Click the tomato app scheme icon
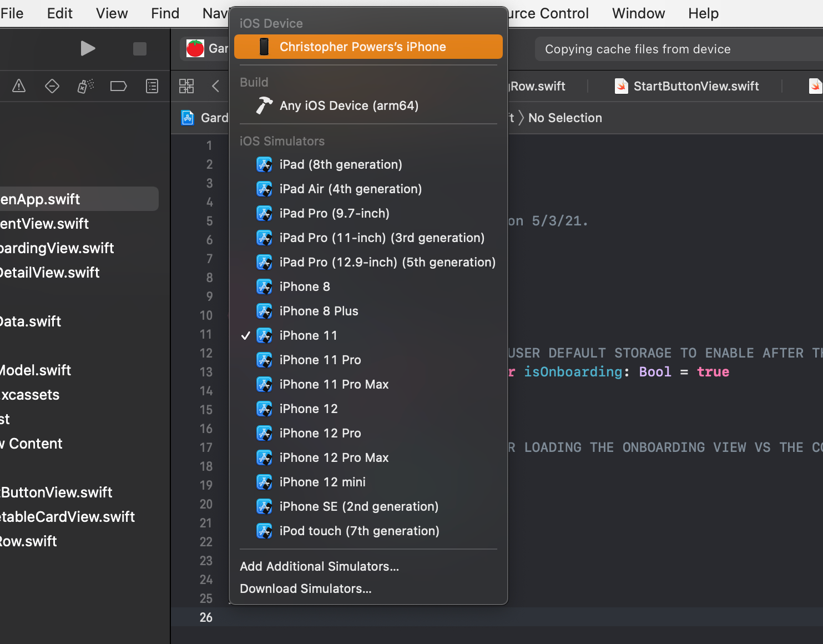The height and width of the screenshot is (644, 823). coord(195,49)
